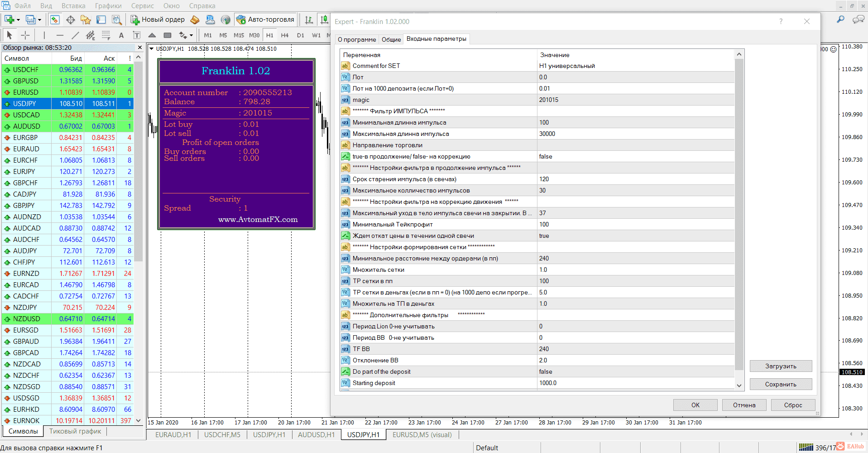
Task: Click the search magnifier icon
Action: click(x=840, y=19)
